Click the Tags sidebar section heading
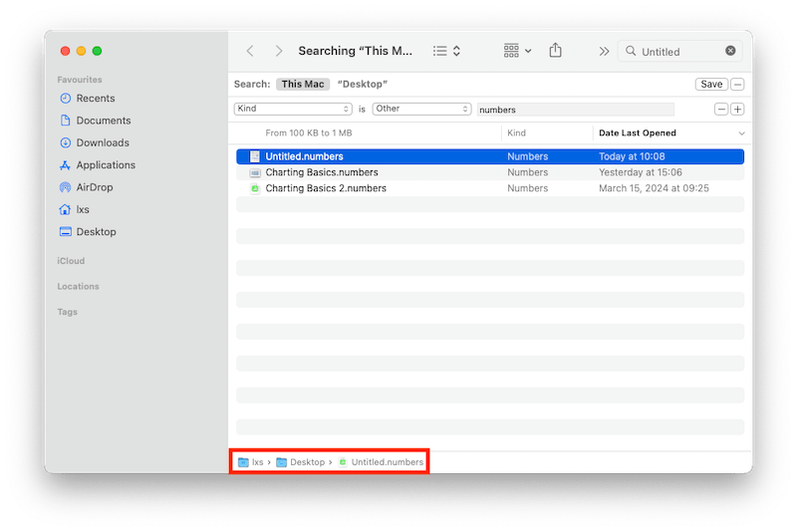Screen dimensions: 797x532 (67, 312)
